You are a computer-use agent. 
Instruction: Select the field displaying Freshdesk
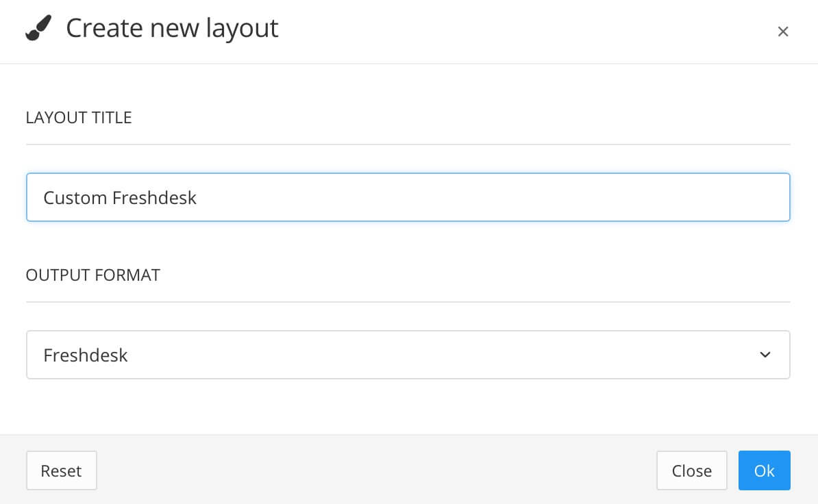(408, 355)
